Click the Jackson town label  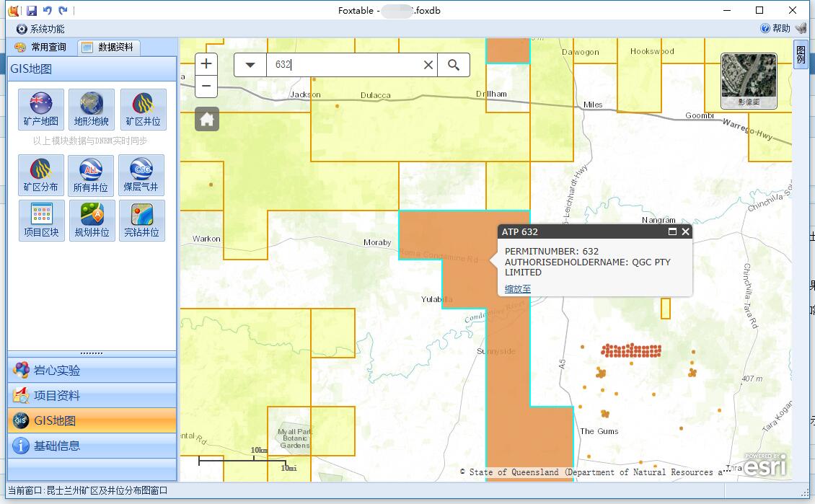pyautogui.click(x=305, y=94)
